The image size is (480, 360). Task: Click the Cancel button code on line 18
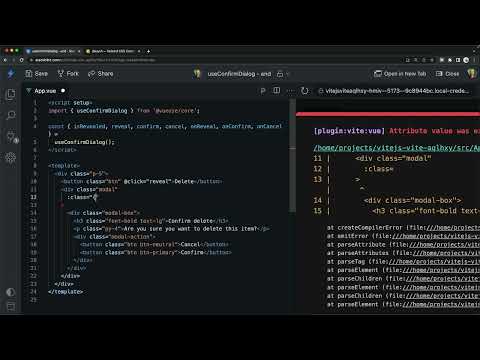pyautogui.click(x=154, y=244)
